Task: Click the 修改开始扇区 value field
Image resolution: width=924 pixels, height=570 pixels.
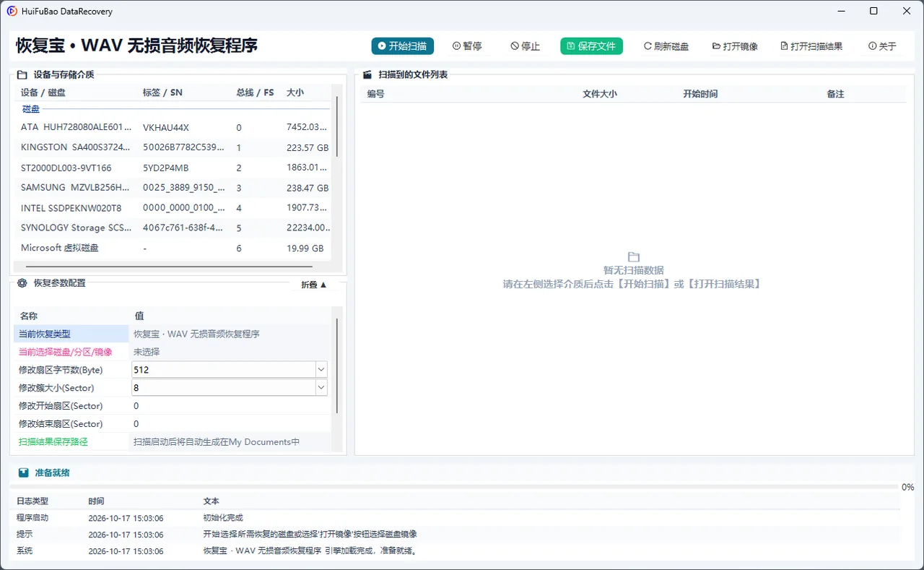Action: [231, 406]
